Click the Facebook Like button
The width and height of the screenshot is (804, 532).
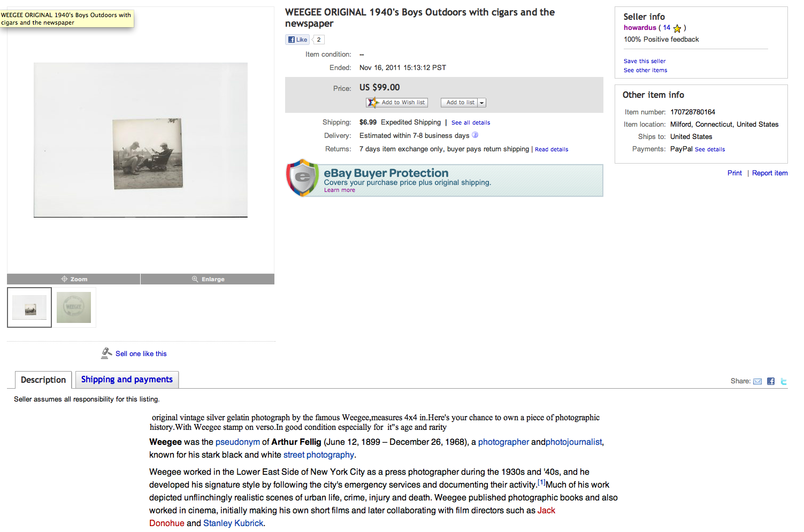pos(297,40)
